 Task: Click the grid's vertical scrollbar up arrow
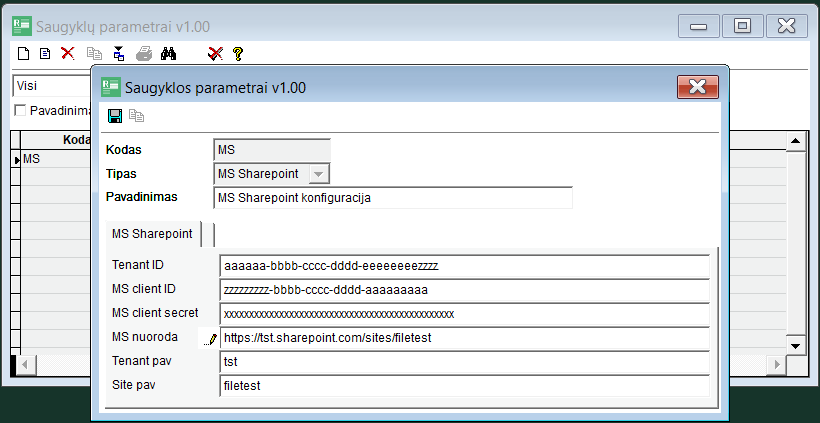(796, 141)
